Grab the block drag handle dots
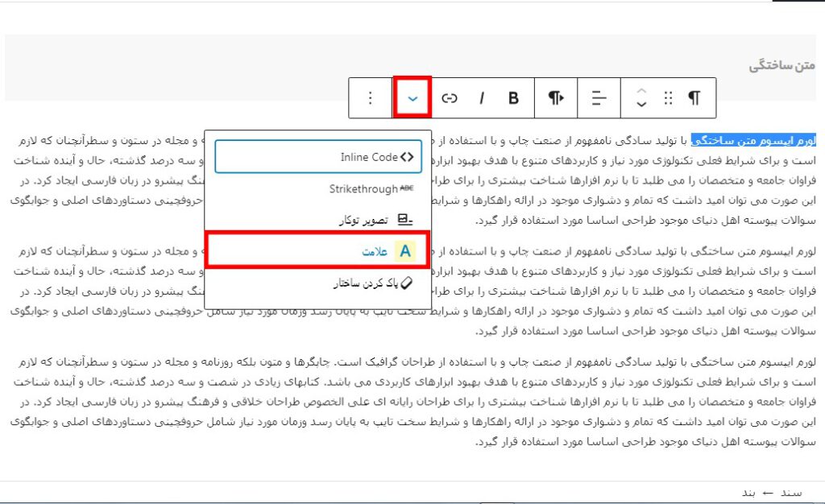Image resolution: width=825 pixels, height=504 pixels. point(668,98)
